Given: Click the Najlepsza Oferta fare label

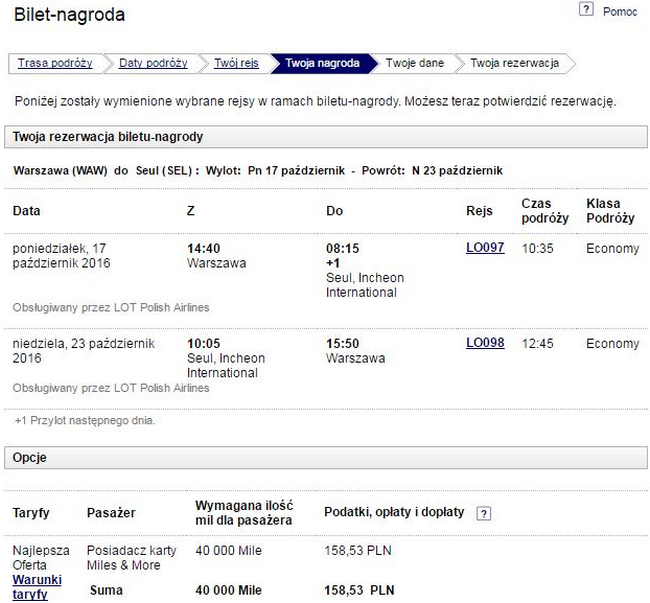Looking at the screenshot, I should pos(41,558).
